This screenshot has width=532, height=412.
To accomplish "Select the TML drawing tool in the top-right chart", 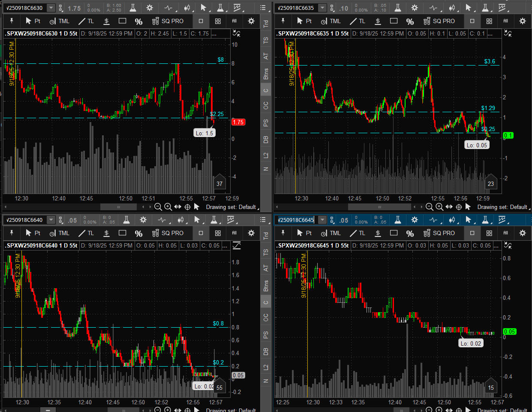I will coord(331,21).
